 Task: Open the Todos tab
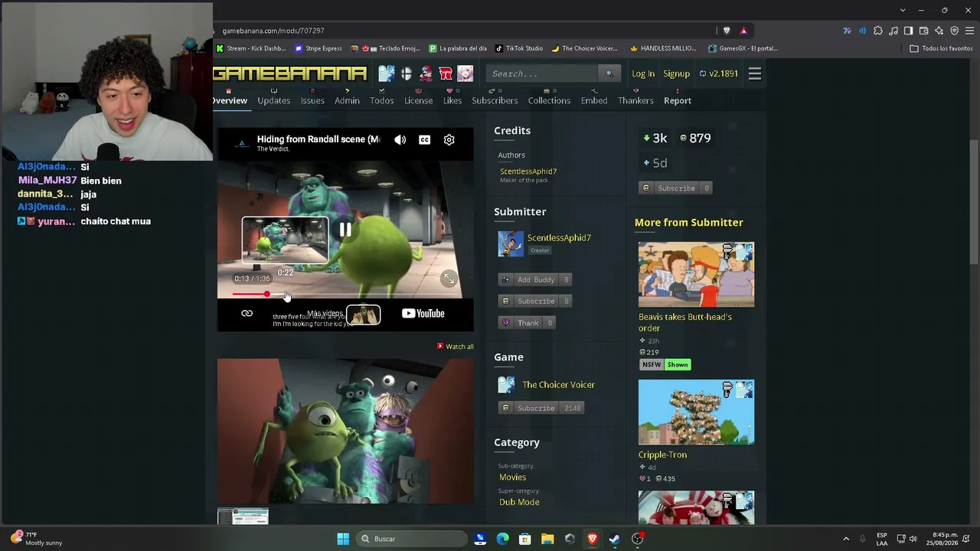pyautogui.click(x=382, y=100)
